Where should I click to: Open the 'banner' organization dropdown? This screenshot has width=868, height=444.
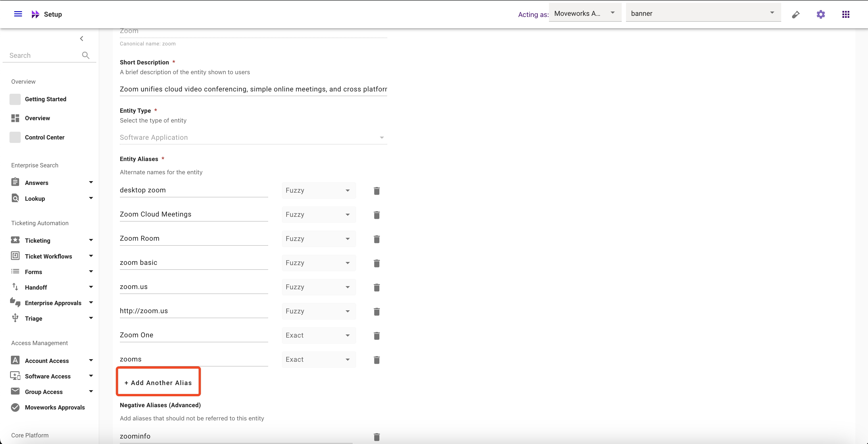pyautogui.click(x=703, y=14)
